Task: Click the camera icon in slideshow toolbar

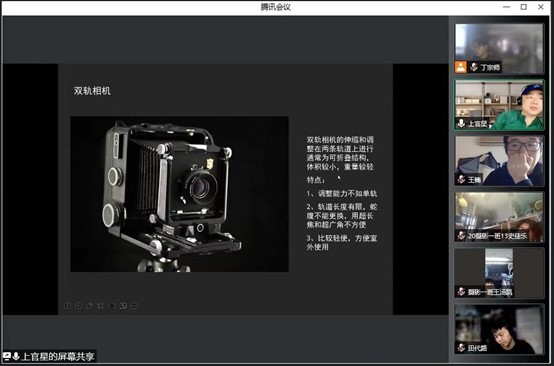Action: tap(123, 306)
